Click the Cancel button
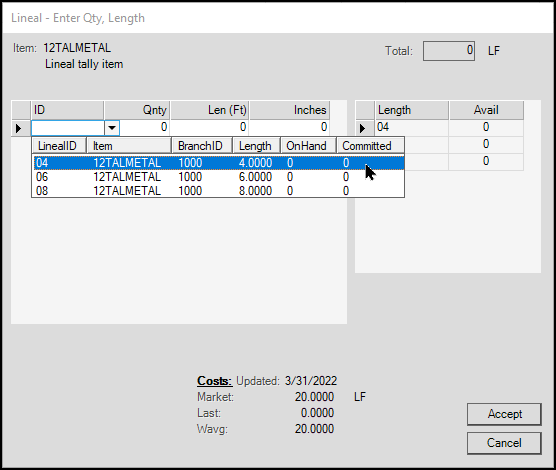 click(504, 443)
